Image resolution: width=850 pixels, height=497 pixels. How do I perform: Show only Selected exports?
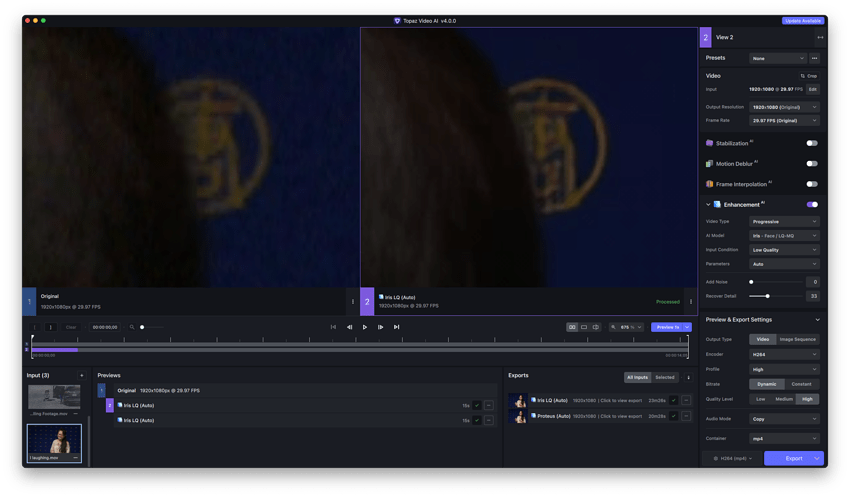point(664,378)
